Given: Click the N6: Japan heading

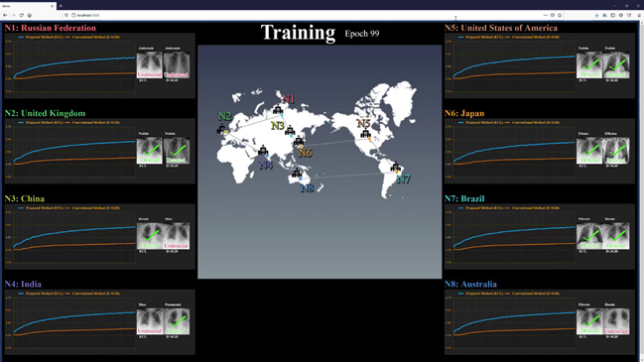Looking at the screenshot, I should tap(464, 113).
